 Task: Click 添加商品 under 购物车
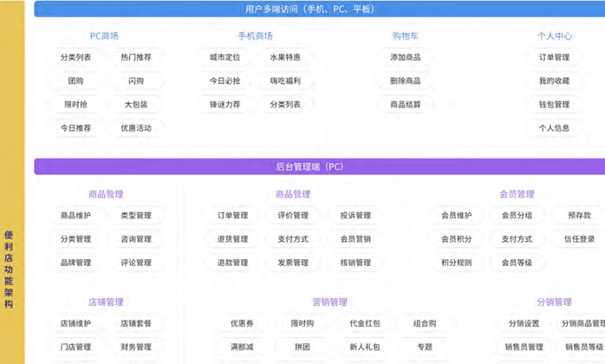(405, 57)
